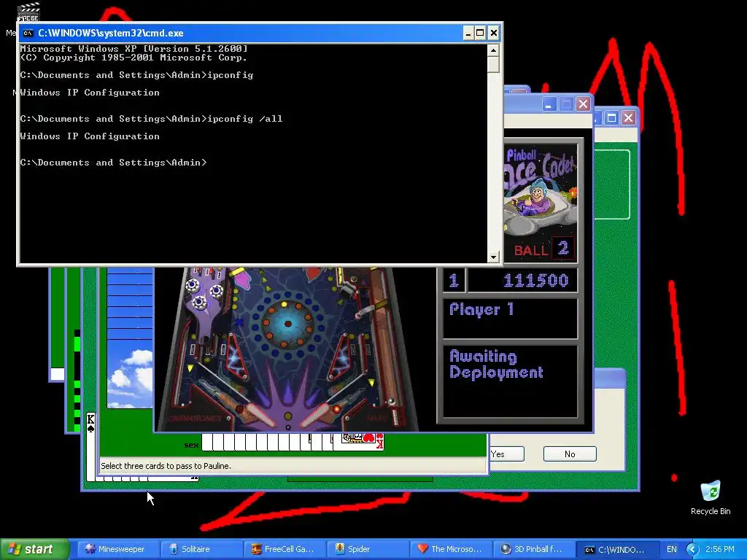Screen dimensions: 747x560
Task: Expand hidden tray icons with the arrow
Action: 692,549
